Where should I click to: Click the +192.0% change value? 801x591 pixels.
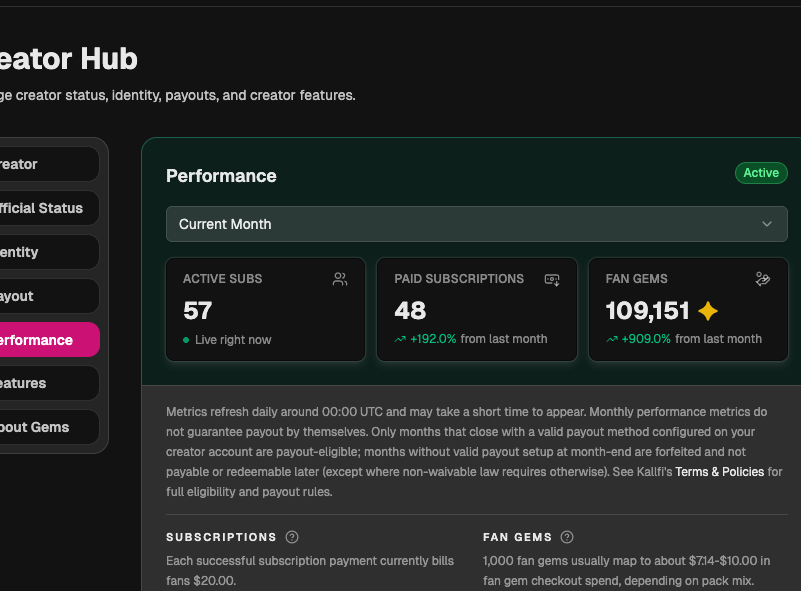coord(433,339)
